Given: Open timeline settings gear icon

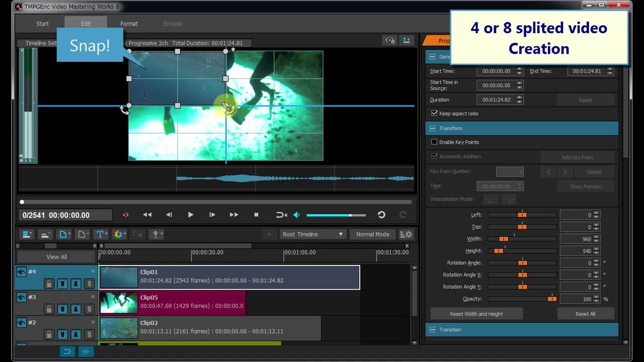Looking at the screenshot, I should pos(406,234).
